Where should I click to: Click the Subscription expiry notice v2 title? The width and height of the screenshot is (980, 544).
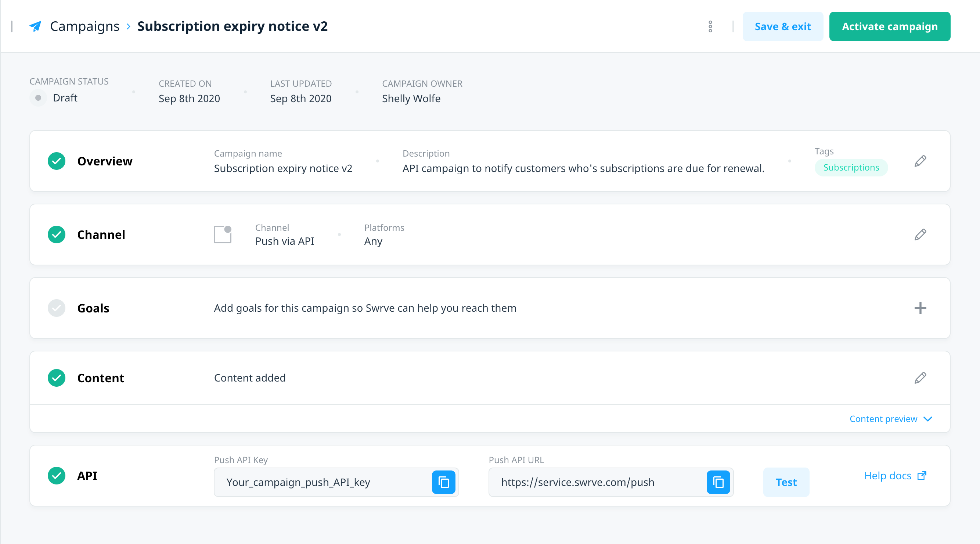tap(233, 26)
